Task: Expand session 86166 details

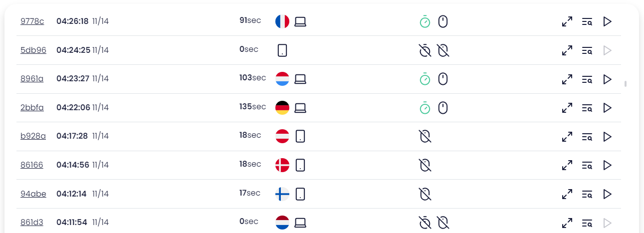Action: 567,165
